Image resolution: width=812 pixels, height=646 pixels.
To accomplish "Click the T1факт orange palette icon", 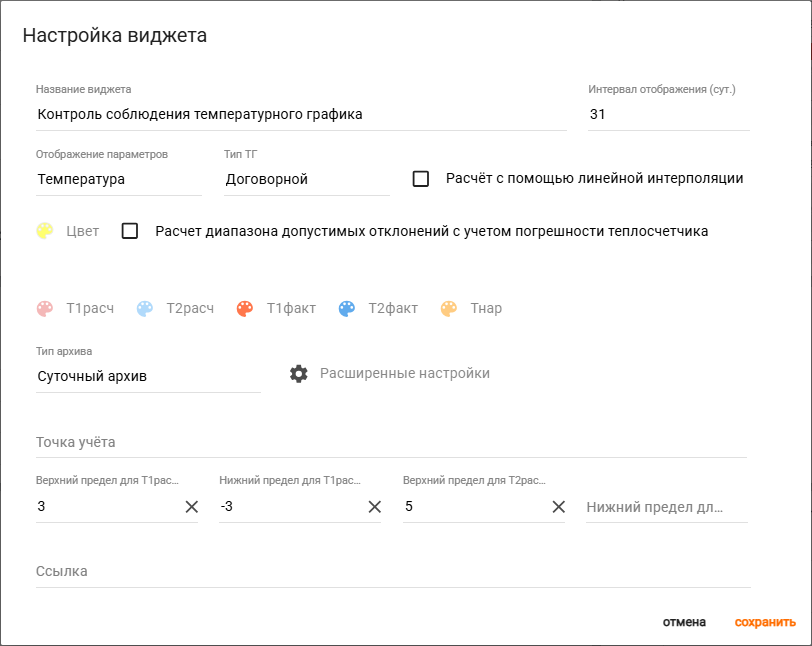I will [246, 309].
